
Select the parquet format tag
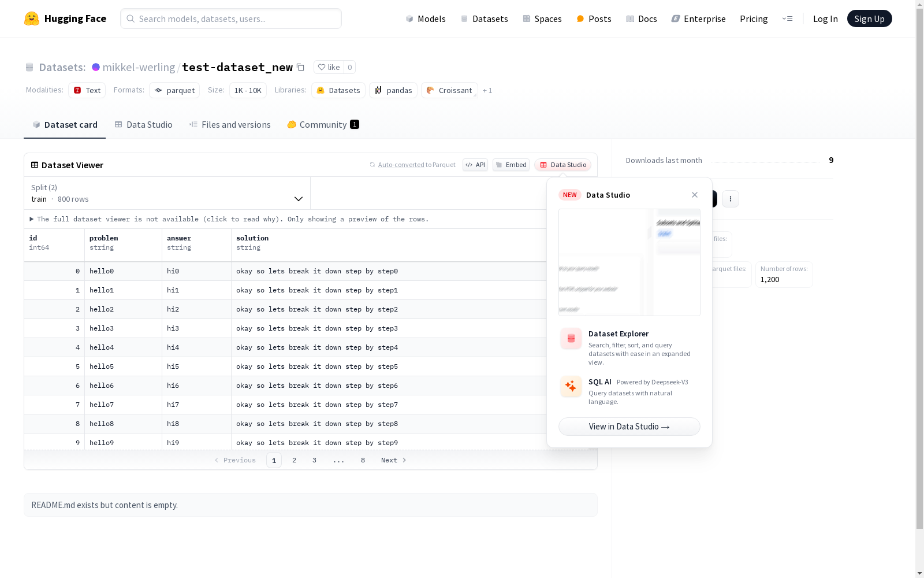(x=174, y=90)
